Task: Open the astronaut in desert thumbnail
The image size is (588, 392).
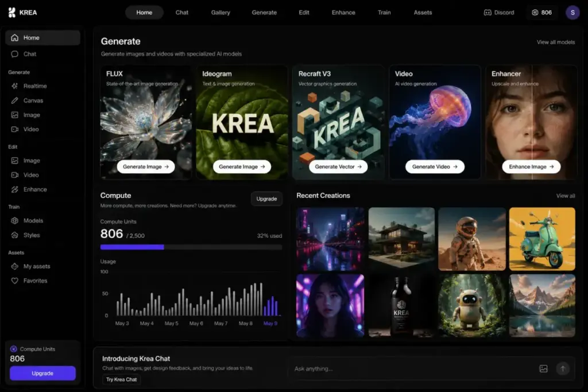Action: (x=472, y=239)
